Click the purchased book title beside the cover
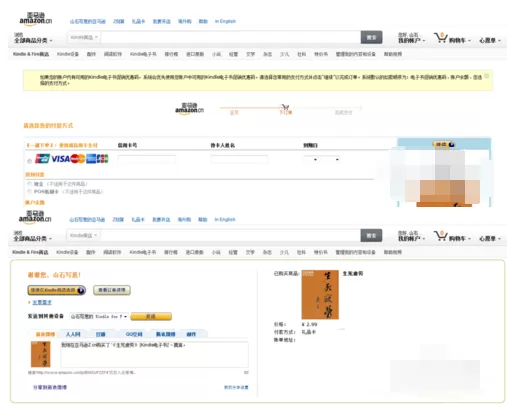This screenshot has width=507, height=405. (353, 274)
